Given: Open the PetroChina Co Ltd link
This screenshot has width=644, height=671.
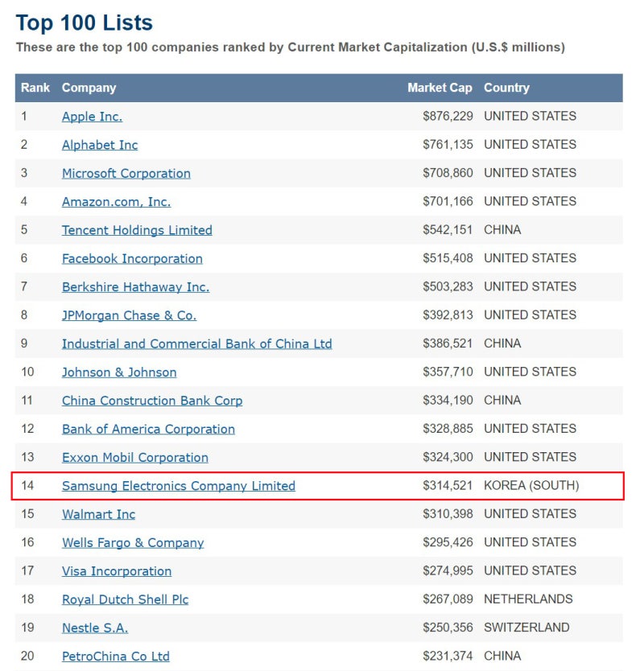Looking at the screenshot, I should coord(116,656).
